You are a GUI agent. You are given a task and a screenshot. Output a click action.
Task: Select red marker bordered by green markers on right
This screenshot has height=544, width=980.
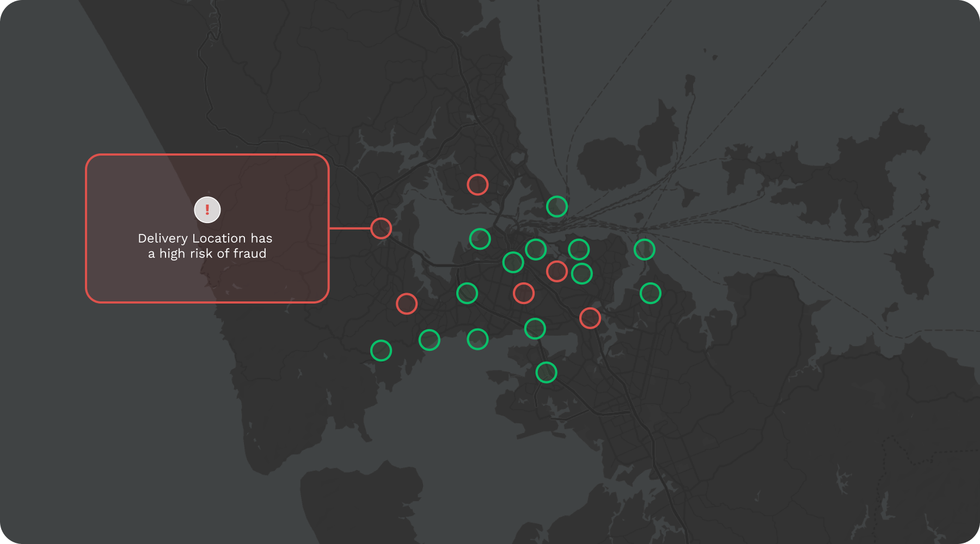(557, 271)
